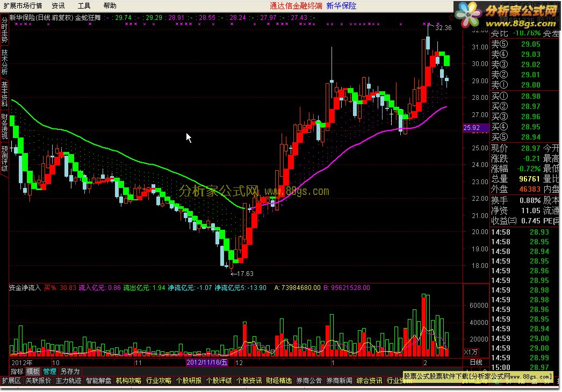Open the 智能解盘 bottom tab
The width and height of the screenshot is (562, 392).
[x=98, y=381]
